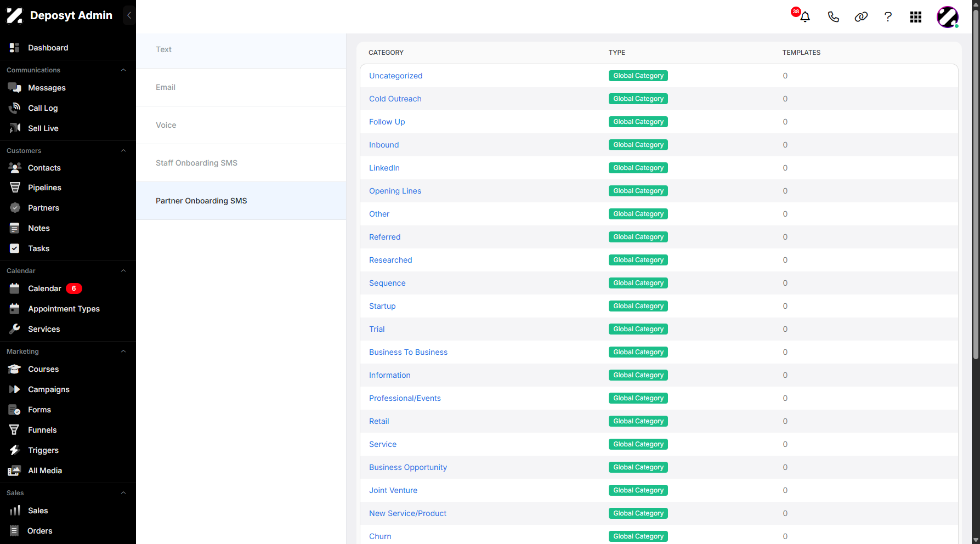Open notifications bell icon
Image resolution: width=980 pixels, height=544 pixels.
(805, 17)
